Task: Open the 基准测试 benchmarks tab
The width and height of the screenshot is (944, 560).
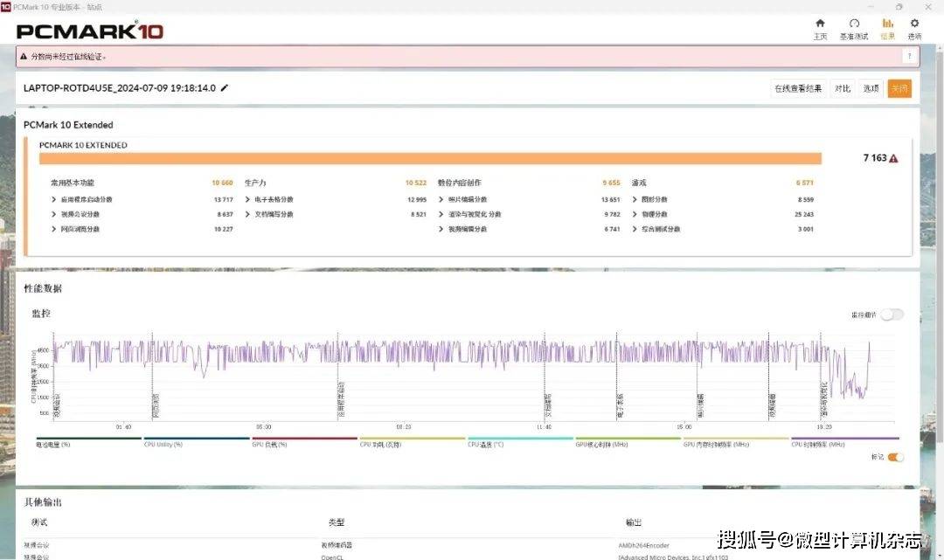Action: pos(854,28)
